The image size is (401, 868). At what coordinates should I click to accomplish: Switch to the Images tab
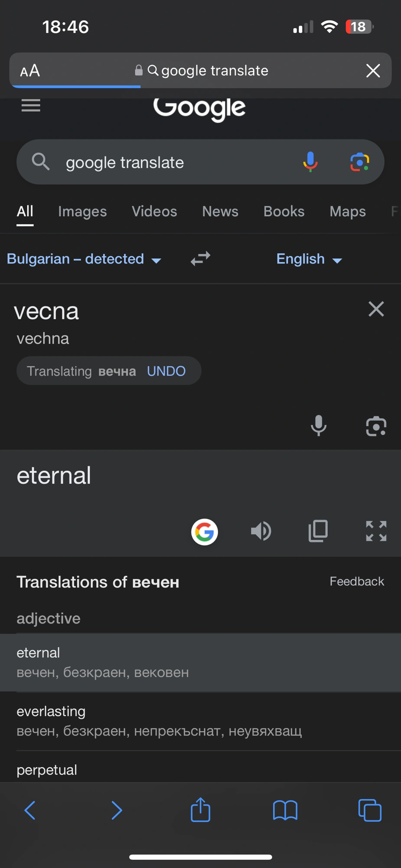pyautogui.click(x=82, y=211)
